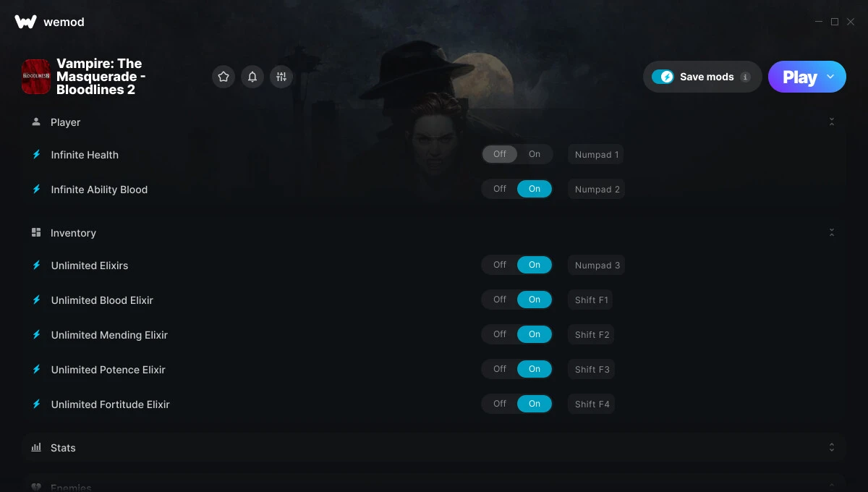Click the Bloodlines 2 game thumbnail
868x492 pixels.
tap(35, 77)
